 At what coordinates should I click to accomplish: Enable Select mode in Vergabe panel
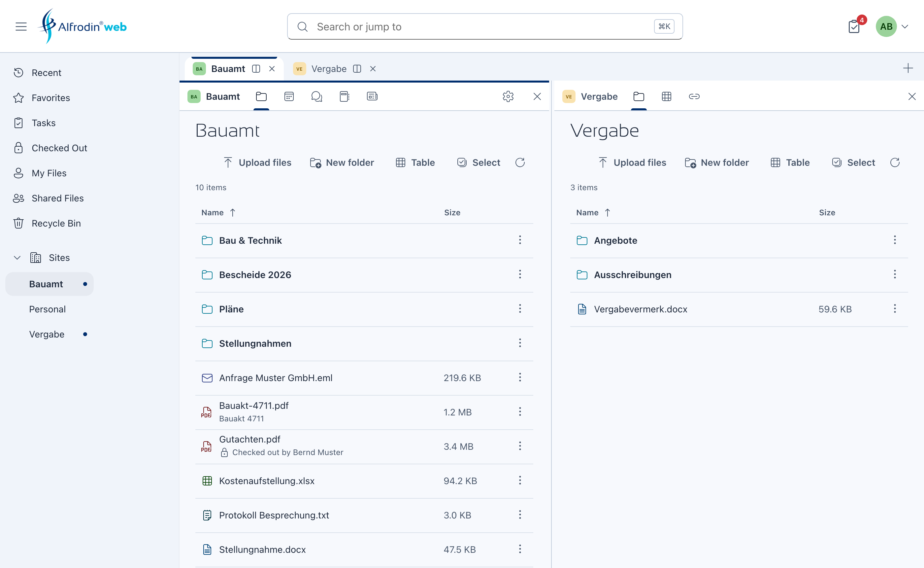coord(853,162)
